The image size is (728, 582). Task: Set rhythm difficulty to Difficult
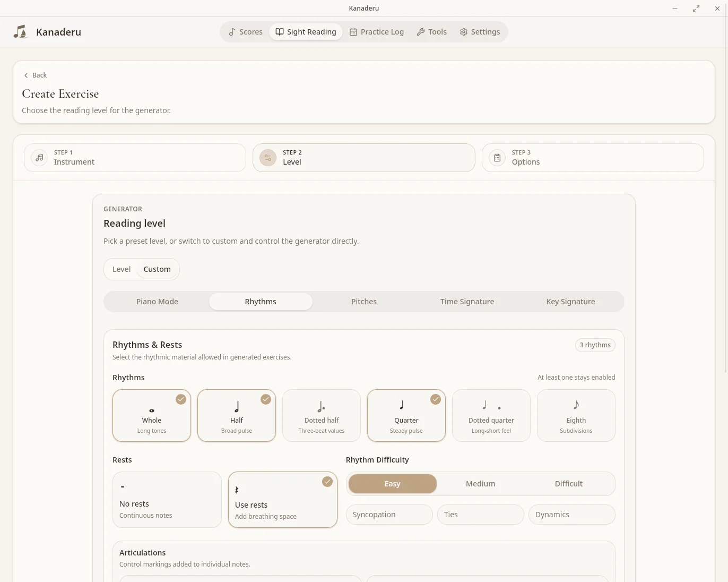tap(569, 484)
